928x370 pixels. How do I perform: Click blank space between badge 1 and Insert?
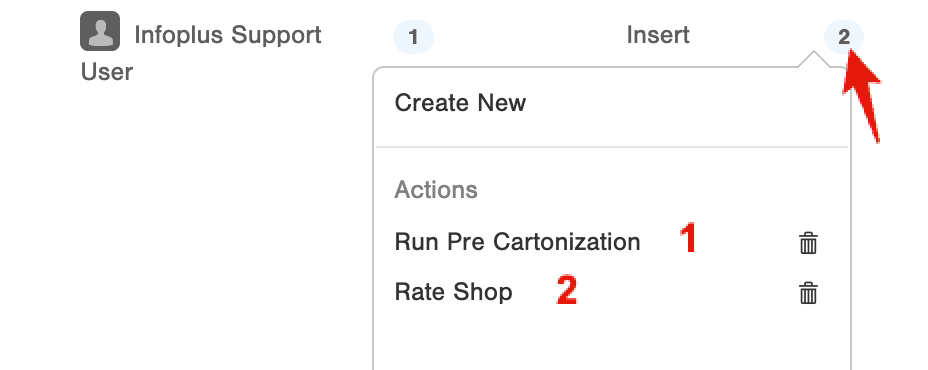[530, 36]
